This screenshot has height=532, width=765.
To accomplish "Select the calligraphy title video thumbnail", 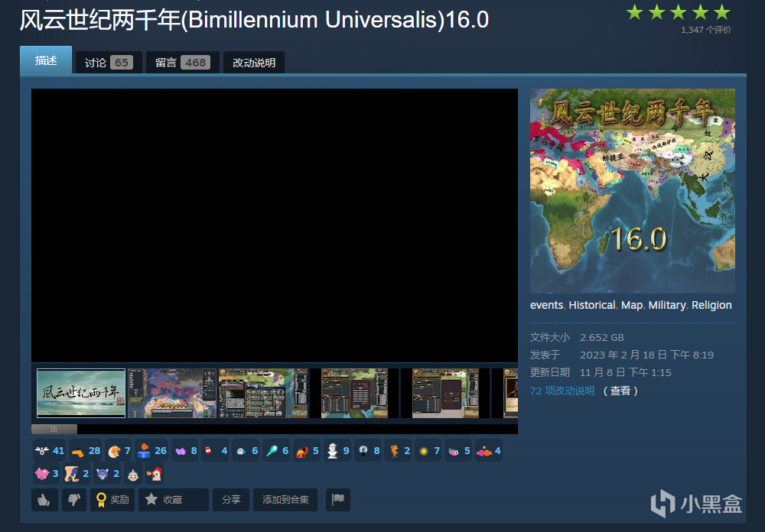I will coord(81,393).
